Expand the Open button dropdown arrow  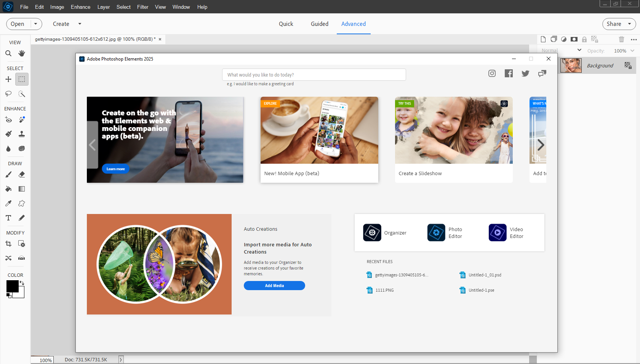(x=36, y=24)
